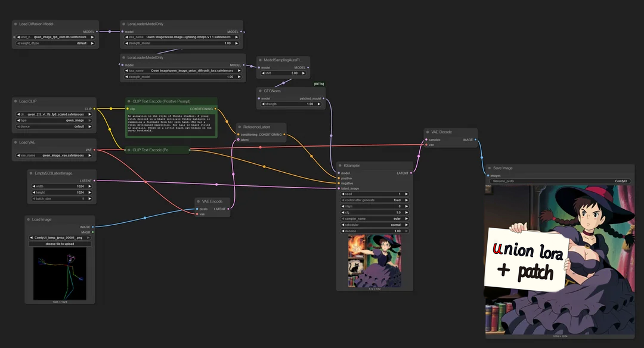
Task: Select a Load Image file from ComfyUI_temp_jpvsp_00001_.png combo
Action: tap(60, 238)
